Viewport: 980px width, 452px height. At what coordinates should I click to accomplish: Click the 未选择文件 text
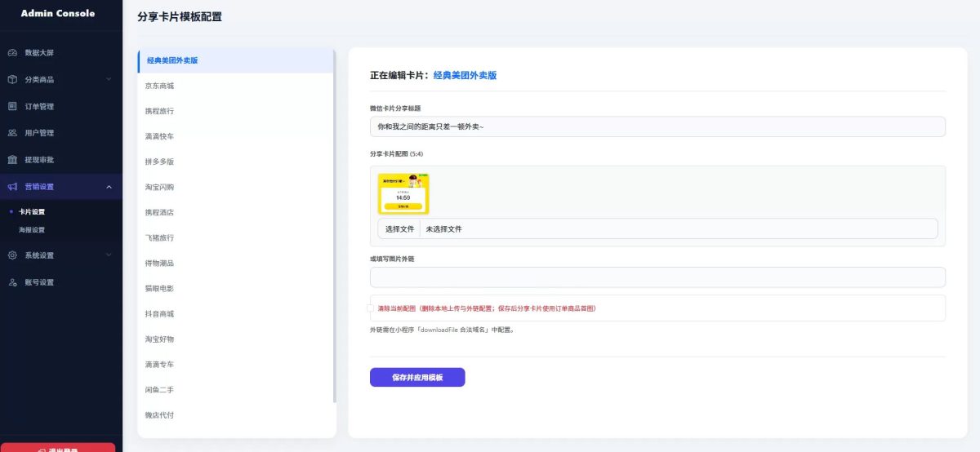[443, 229]
